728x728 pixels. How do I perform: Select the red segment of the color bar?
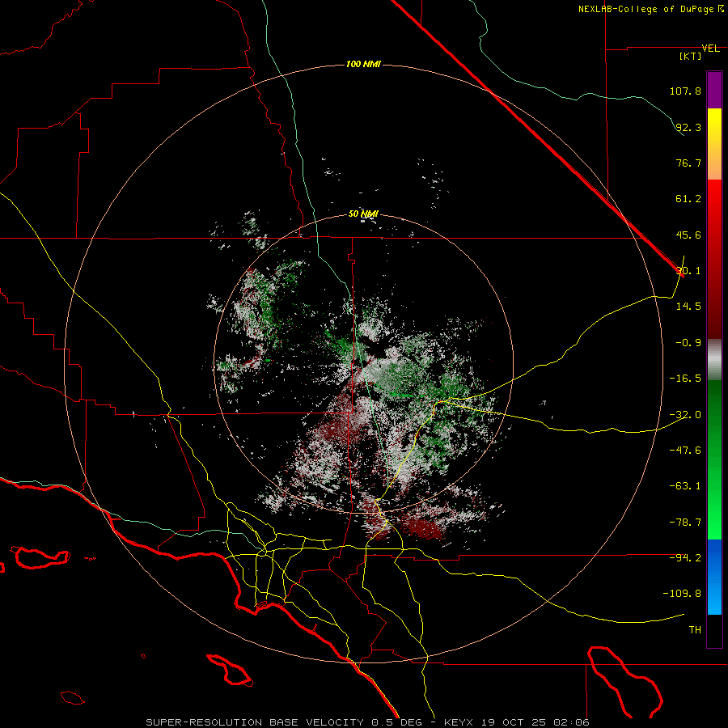[x=714, y=259]
